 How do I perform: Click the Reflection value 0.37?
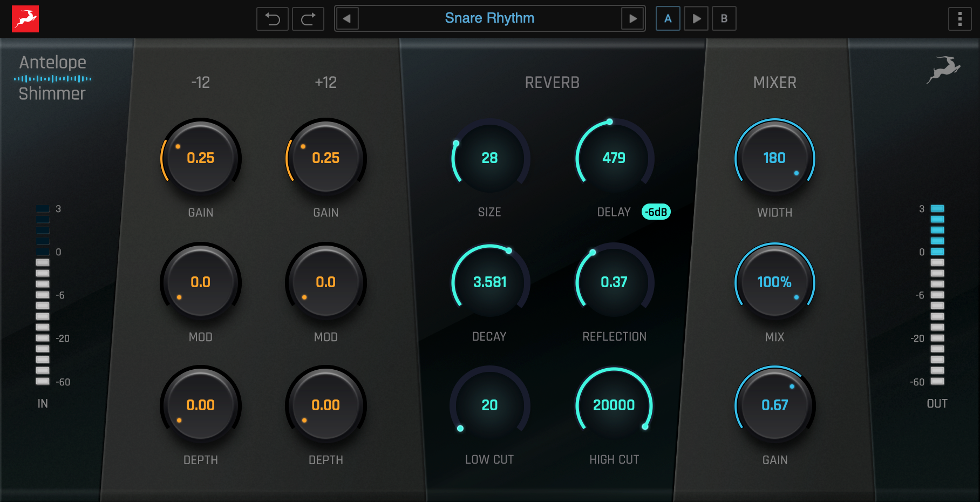point(614,282)
